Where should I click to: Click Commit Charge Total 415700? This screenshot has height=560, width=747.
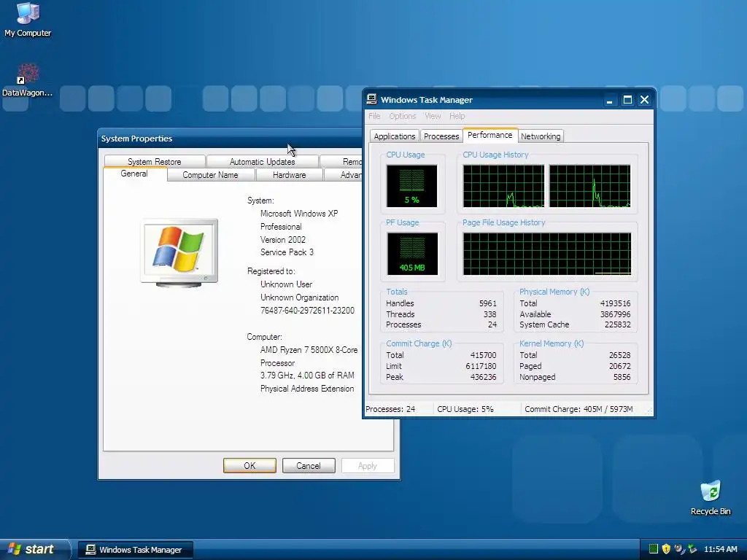pos(483,355)
